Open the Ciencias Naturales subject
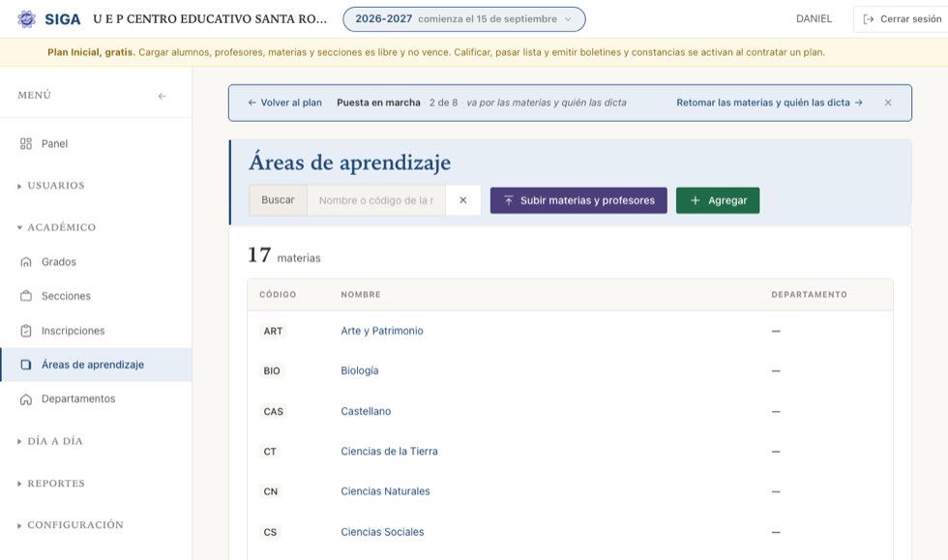This screenshot has width=948, height=560. [385, 491]
